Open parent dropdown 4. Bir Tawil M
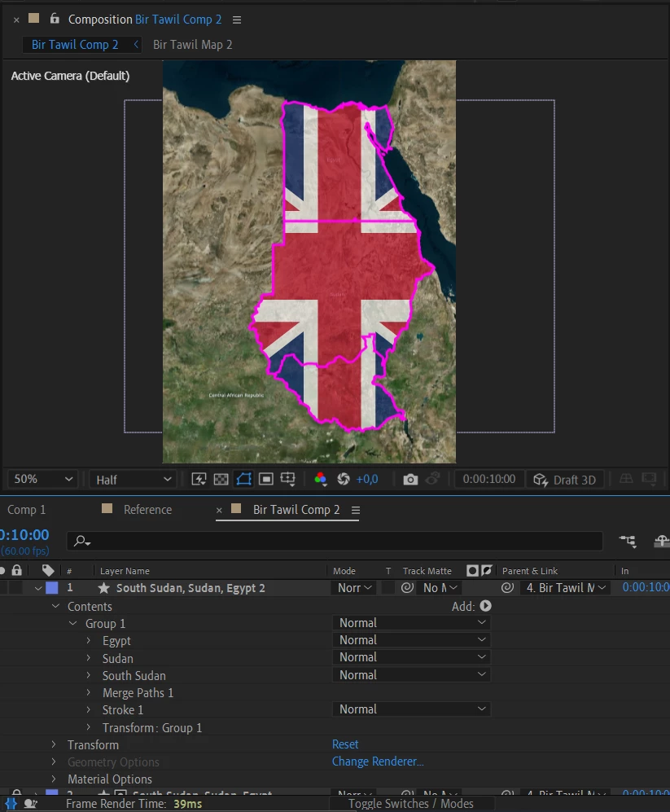670x812 pixels. [566, 588]
